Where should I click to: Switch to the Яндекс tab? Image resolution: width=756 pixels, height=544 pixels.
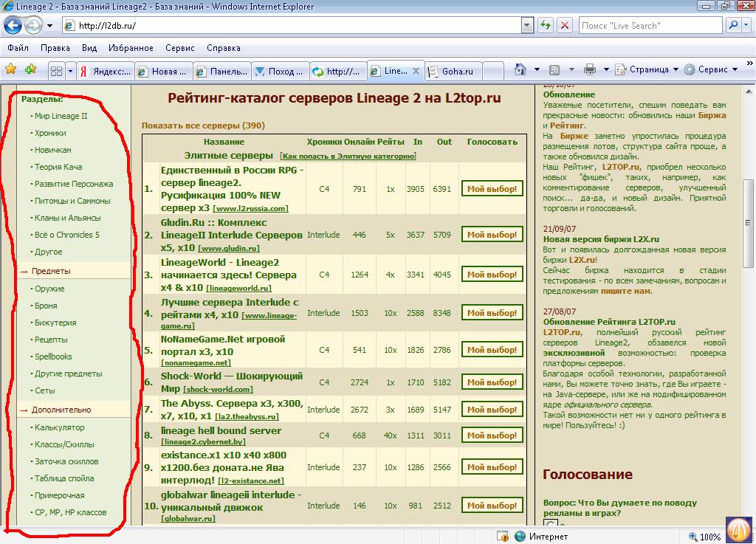tap(105, 72)
